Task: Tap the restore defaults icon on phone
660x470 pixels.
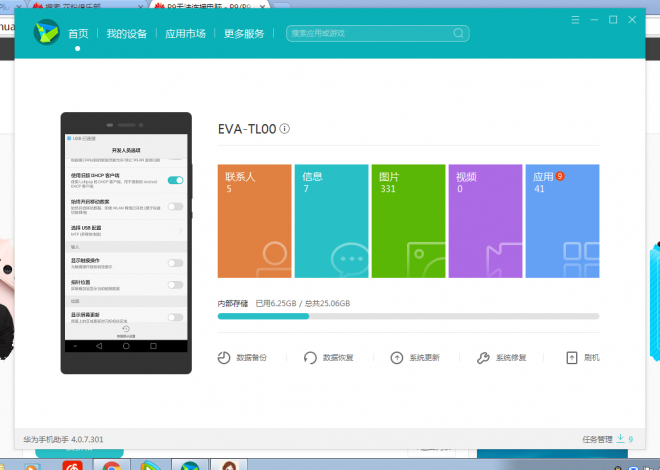Action: pos(126,331)
